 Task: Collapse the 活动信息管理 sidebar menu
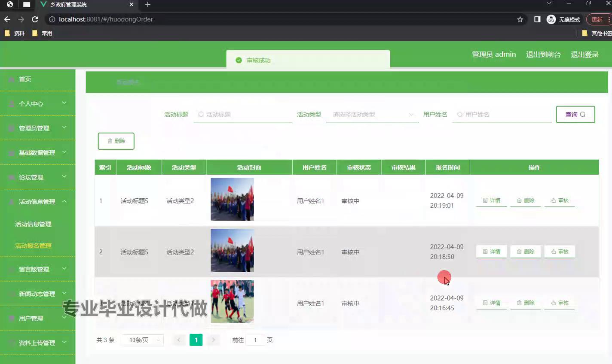[37, 202]
